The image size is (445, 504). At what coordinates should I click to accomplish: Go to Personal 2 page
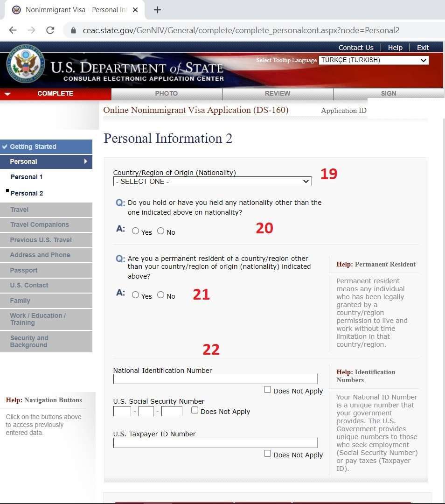(27, 193)
